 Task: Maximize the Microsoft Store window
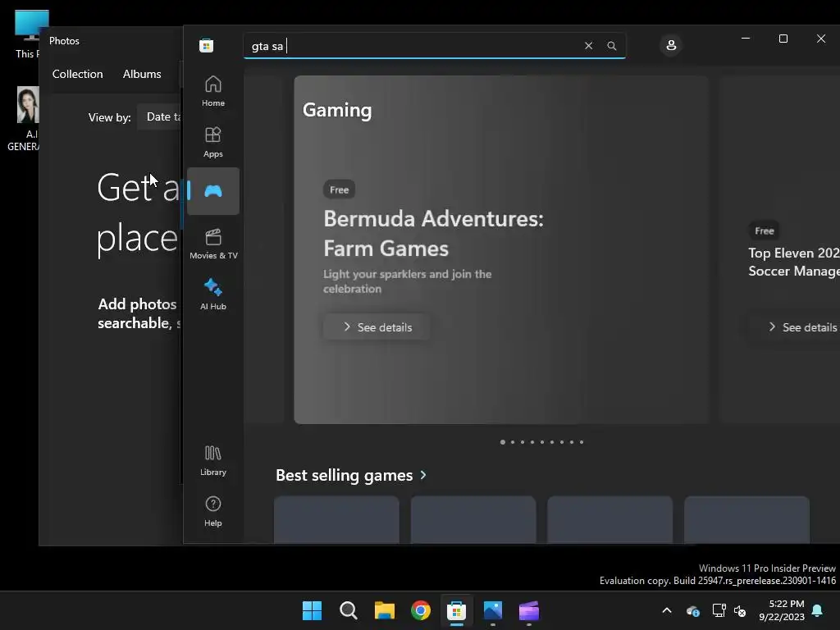[x=783, y=39]
